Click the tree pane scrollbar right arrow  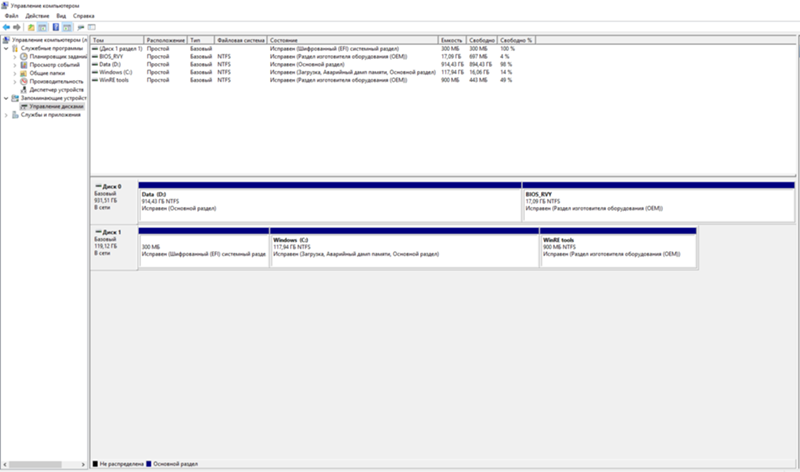[83, 464]
